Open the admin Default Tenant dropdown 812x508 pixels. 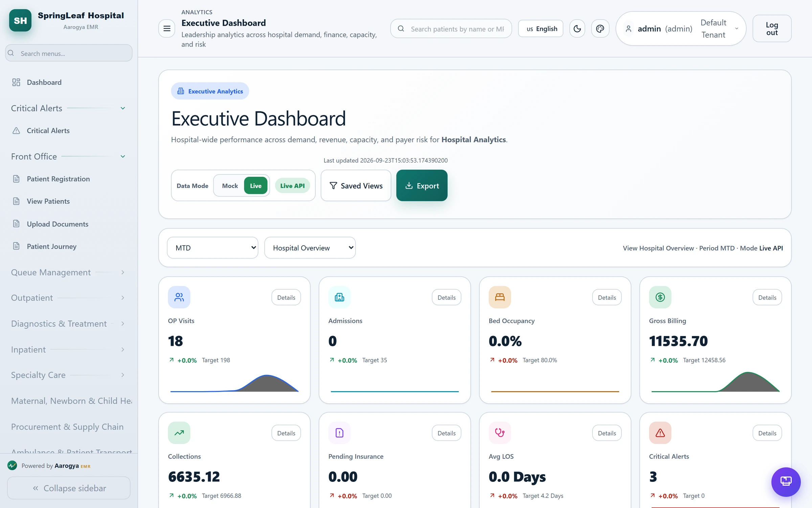tap(681, 28)
